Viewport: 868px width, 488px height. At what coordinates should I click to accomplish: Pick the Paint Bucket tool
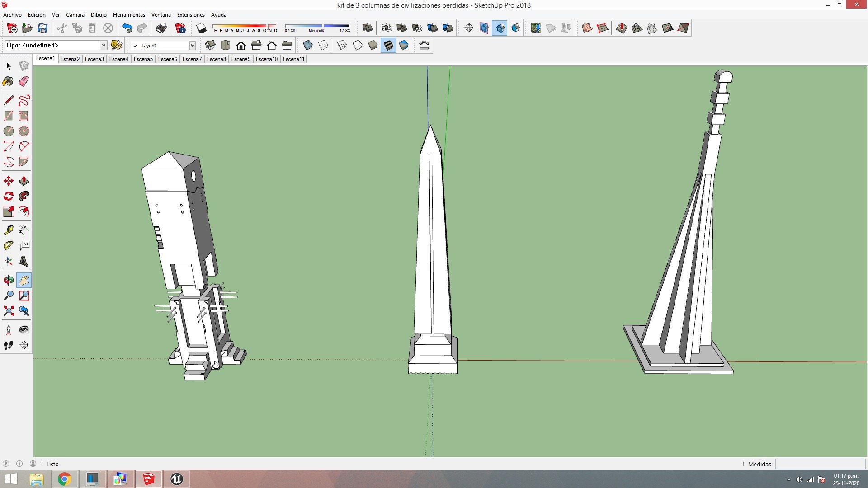tap(9, 81)
